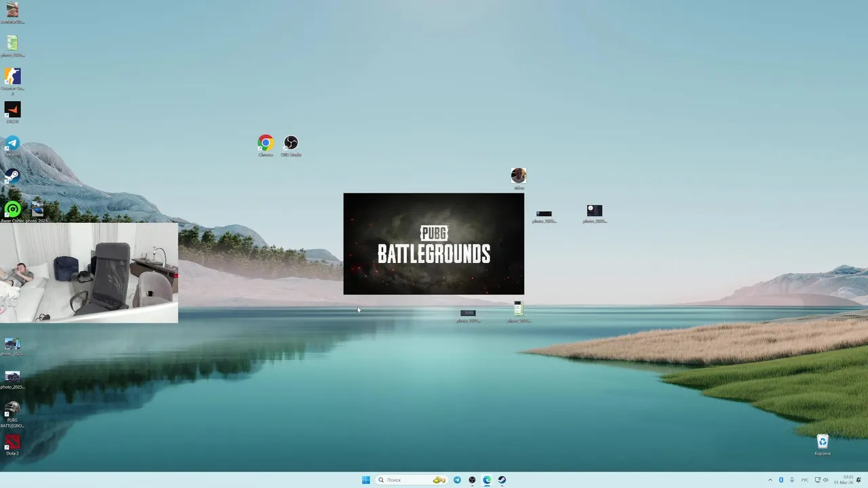Viewport: 868px width, 488px height.
Task: Open the Recycle Bin desktop icon
Action: tap(822, 445)
